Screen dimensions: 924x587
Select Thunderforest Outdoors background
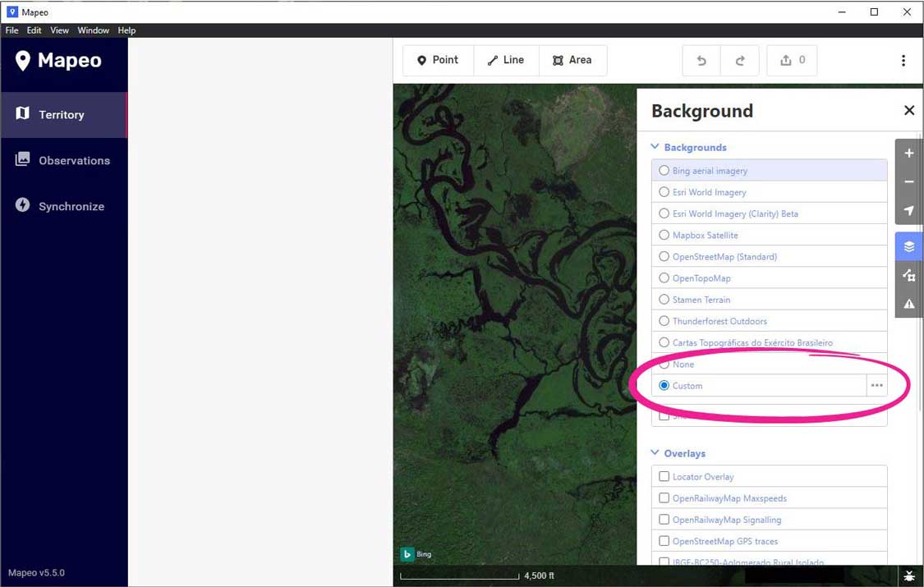pos(770,321)
